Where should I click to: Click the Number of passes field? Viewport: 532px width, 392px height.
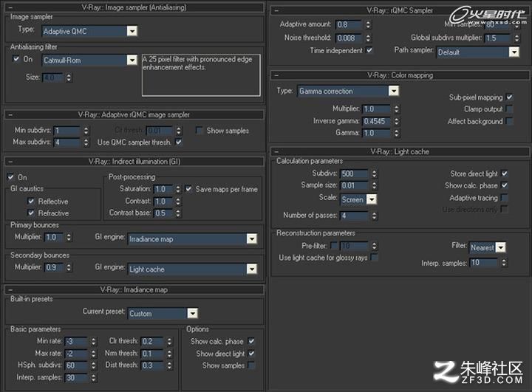click(x=354, y=216)
